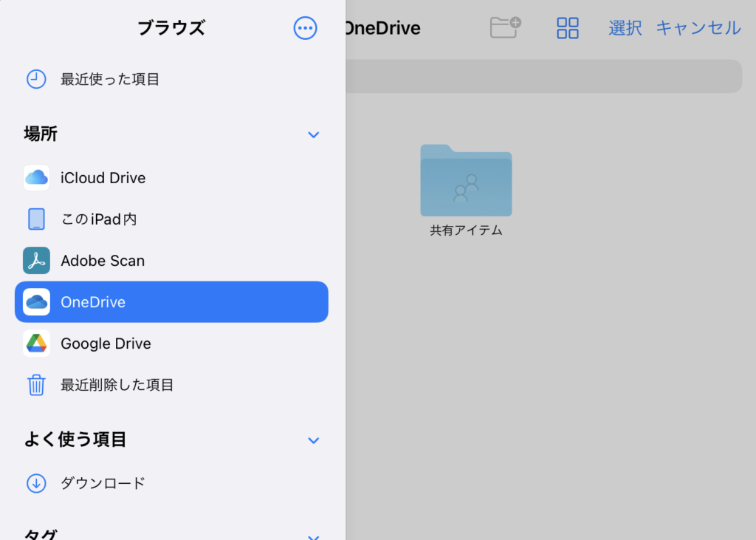Screen dimensions: 756x540
Task: Select Adobe Scan location
Action: point(171,261)
